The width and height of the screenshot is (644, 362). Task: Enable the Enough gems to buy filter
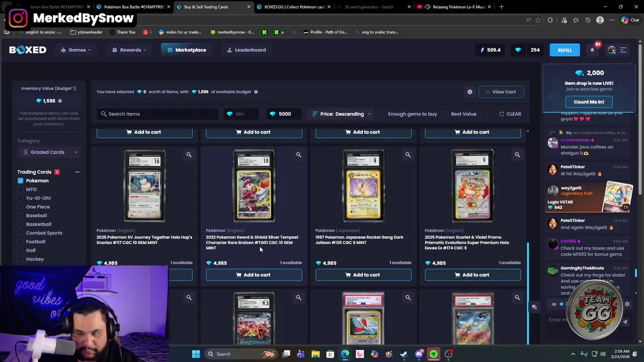(x=382, y=114)
